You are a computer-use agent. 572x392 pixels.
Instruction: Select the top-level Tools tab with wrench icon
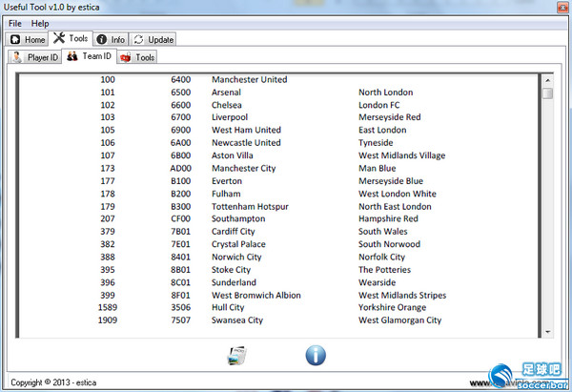coord(71,38)
